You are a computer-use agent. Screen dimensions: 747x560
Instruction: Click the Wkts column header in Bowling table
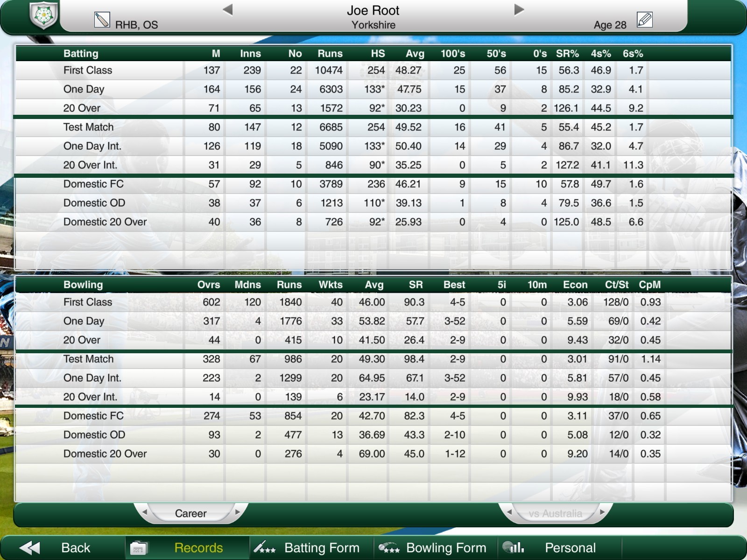pyautogui.click(x=331, y=284)
